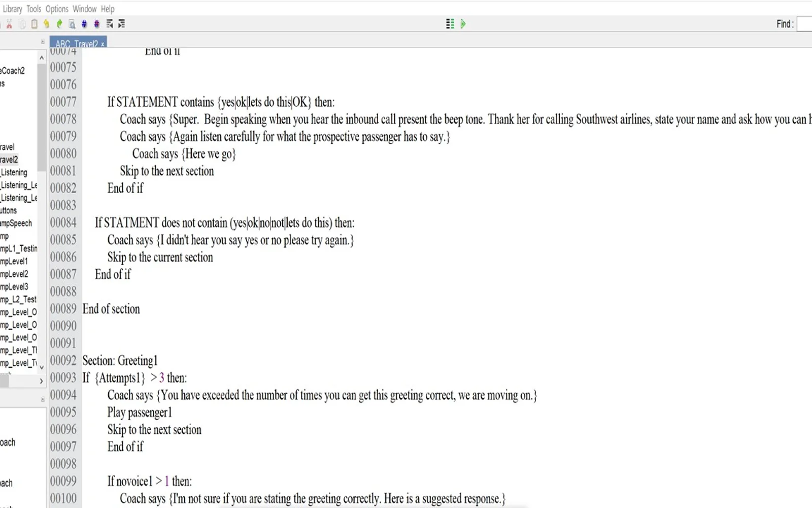Image resolution: width=812 pixels, height=508 pixels.
Task: Click the greyed Copy icon in toolbar
Action: (22, 24)
